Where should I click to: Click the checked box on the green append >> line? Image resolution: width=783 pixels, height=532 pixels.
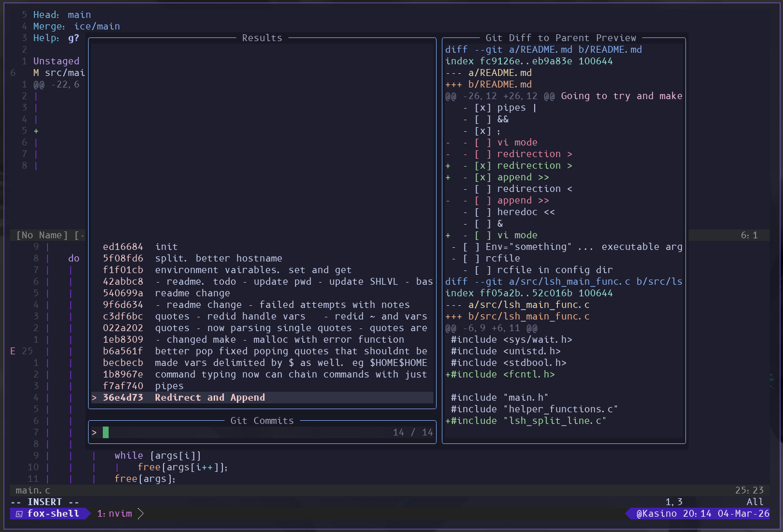483,177
